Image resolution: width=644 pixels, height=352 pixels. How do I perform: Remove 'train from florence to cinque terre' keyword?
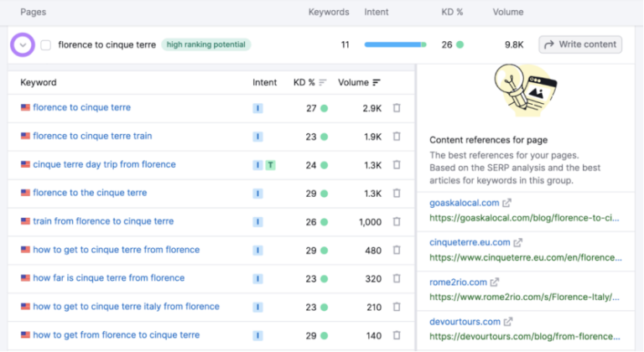(397, 222)
